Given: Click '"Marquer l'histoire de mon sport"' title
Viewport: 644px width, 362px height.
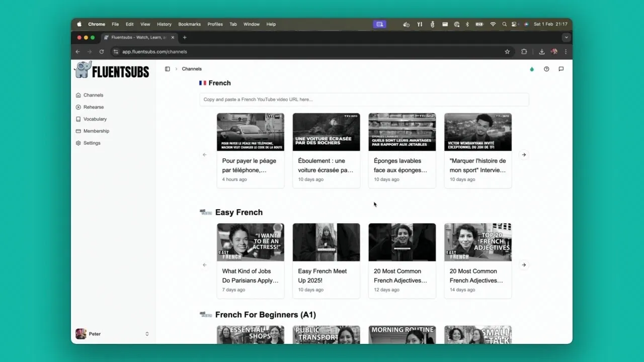Looking at the screenshot, I should coord(478,165).
